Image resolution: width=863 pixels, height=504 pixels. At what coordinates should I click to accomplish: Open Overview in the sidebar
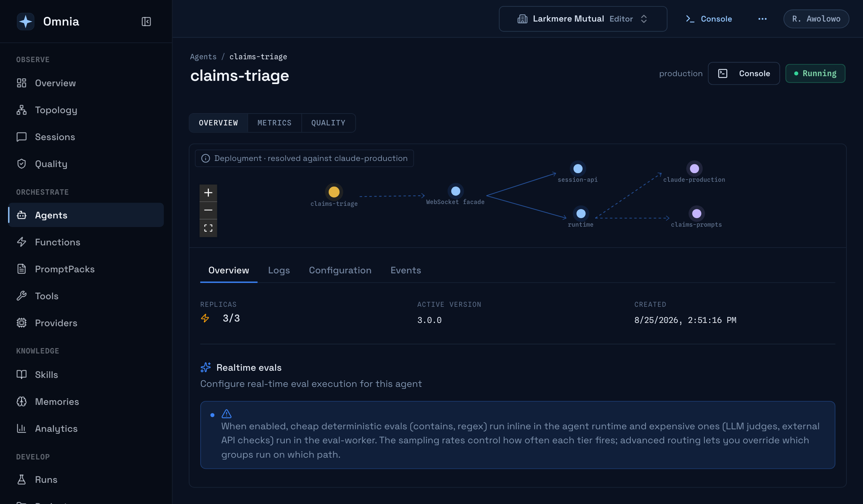86,83
